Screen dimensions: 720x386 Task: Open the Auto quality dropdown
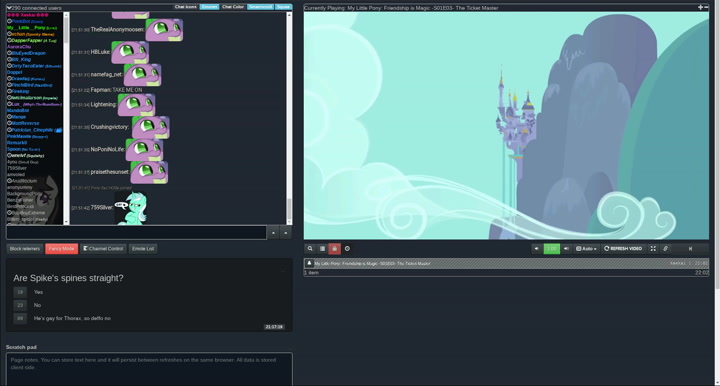tap(586, 248)
